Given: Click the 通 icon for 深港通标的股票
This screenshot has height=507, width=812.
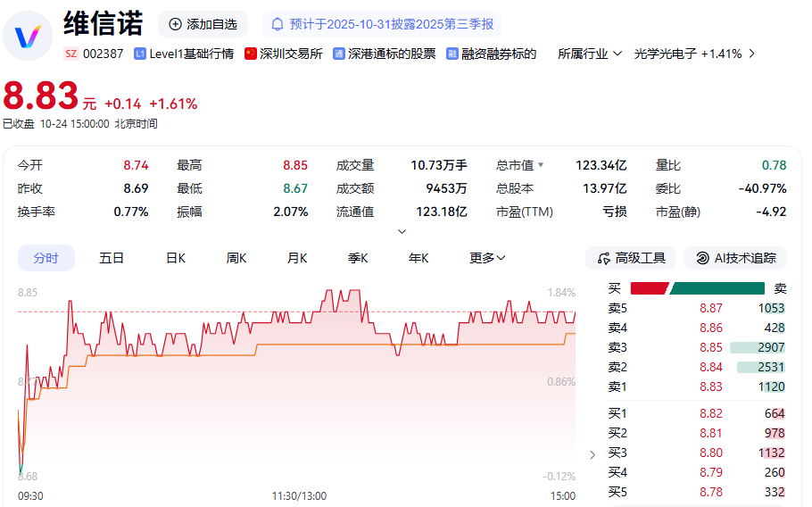Looking at the screenshot, I should [x=339, y=54].
